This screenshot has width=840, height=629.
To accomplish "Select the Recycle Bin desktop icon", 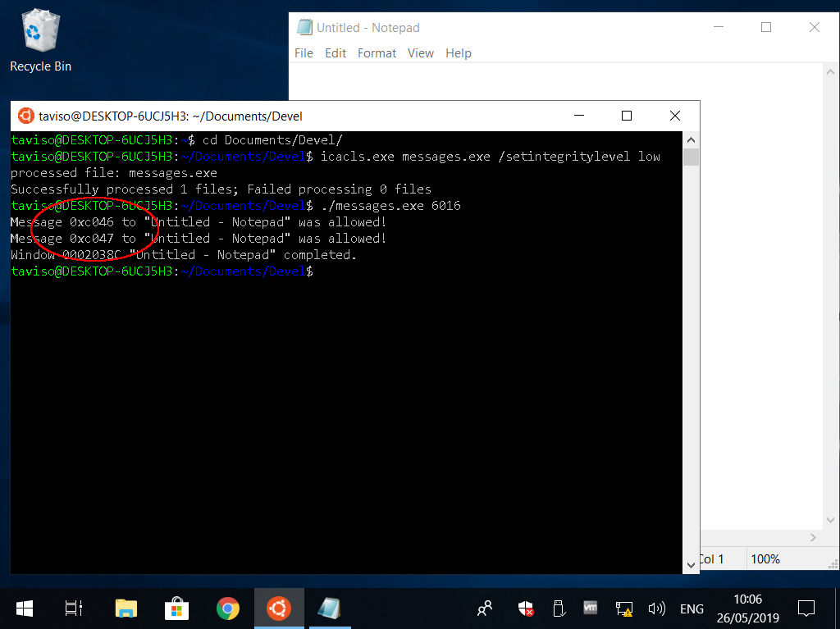I will (40, 43).
